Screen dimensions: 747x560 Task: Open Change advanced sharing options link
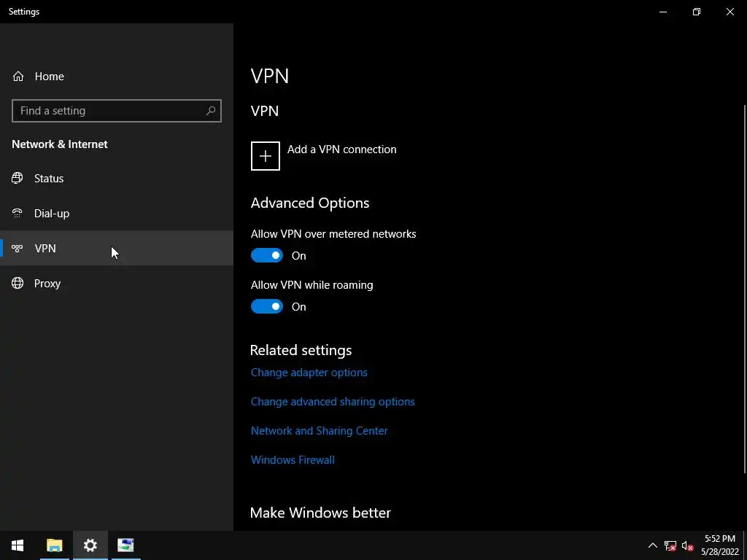click(333, 402)
